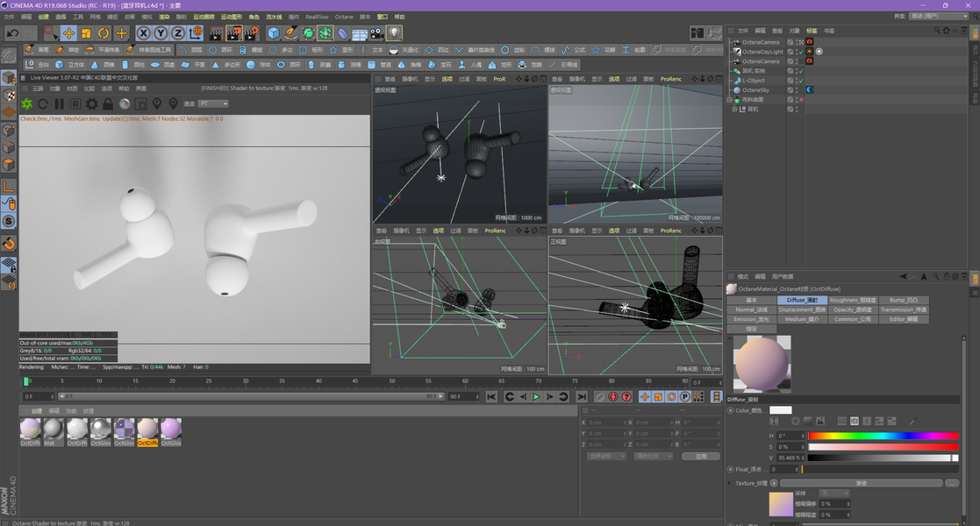Open the Light bulb objects icon
The height and width of the screenshot is (526, 980).
394,33
